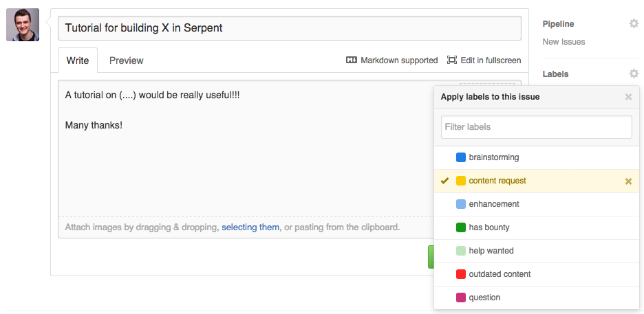Remove content request label with x icon
This screenshot has width=644, height=314.
click(x=628, y=181)
